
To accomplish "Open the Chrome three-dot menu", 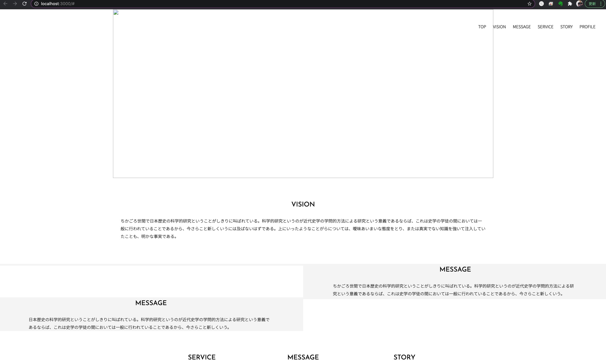I will click(x=601, y=4).
